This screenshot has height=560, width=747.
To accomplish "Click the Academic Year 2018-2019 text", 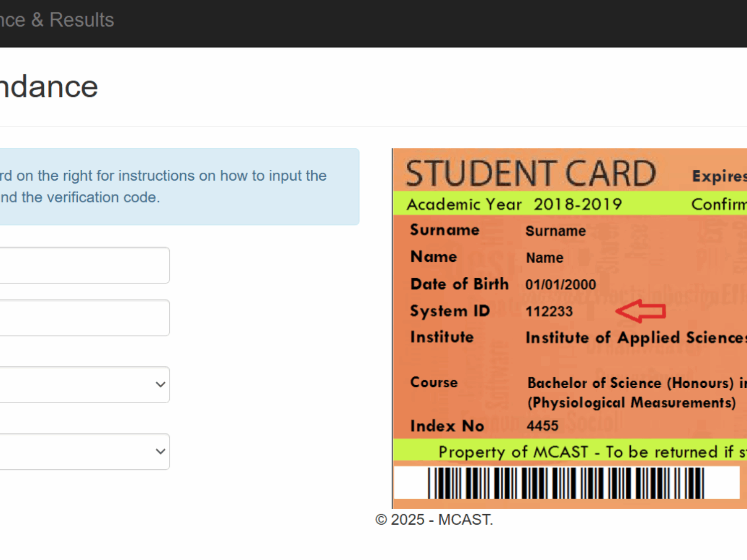I will coord(514,204).
